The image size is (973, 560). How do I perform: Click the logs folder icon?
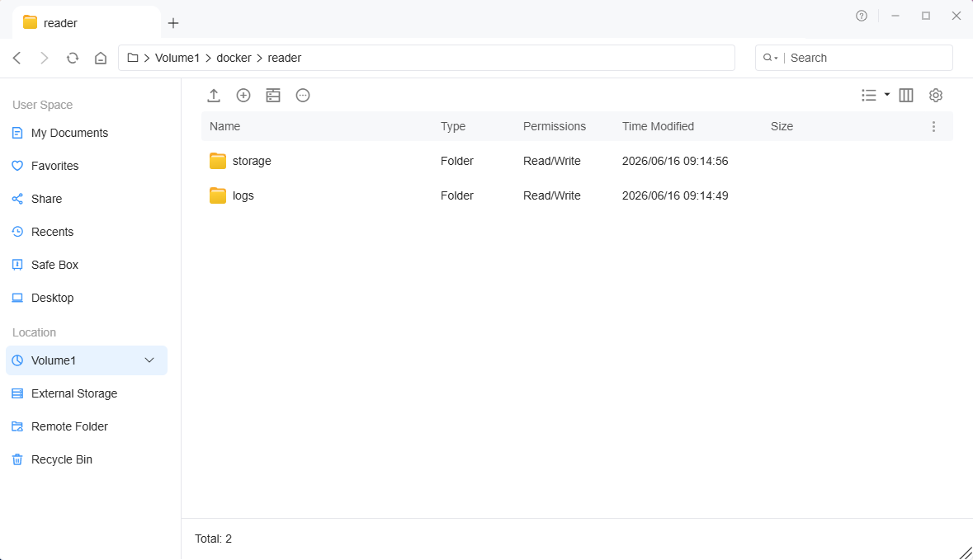[218, 196]
